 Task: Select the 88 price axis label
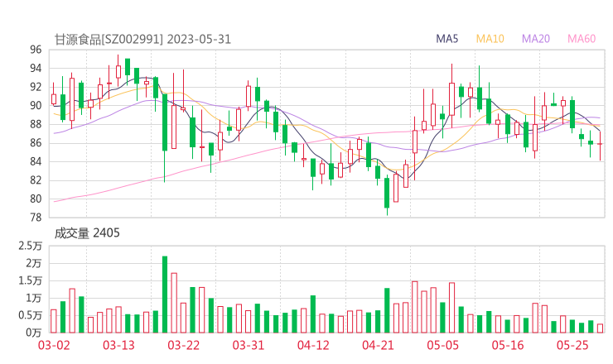[x=36, y=124]
